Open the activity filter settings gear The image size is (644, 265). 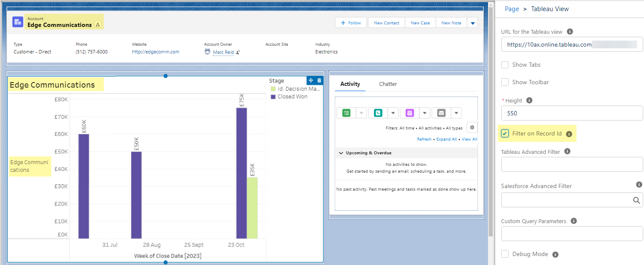[x=472, y=127]
